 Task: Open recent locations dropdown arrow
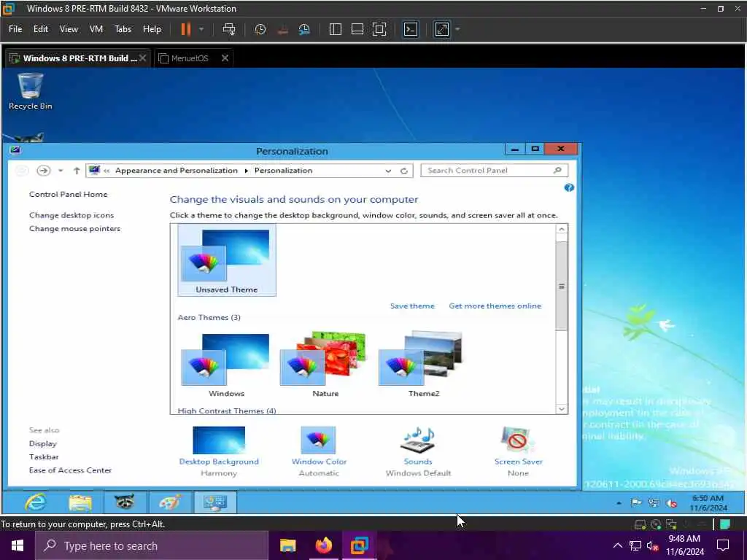tap(61, 171)
